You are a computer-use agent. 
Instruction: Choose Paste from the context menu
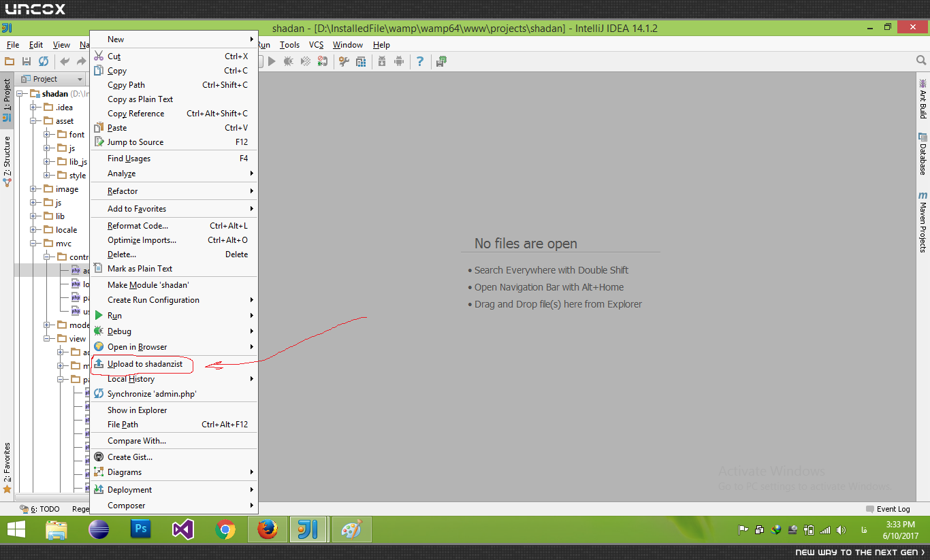tap(174, 128)
